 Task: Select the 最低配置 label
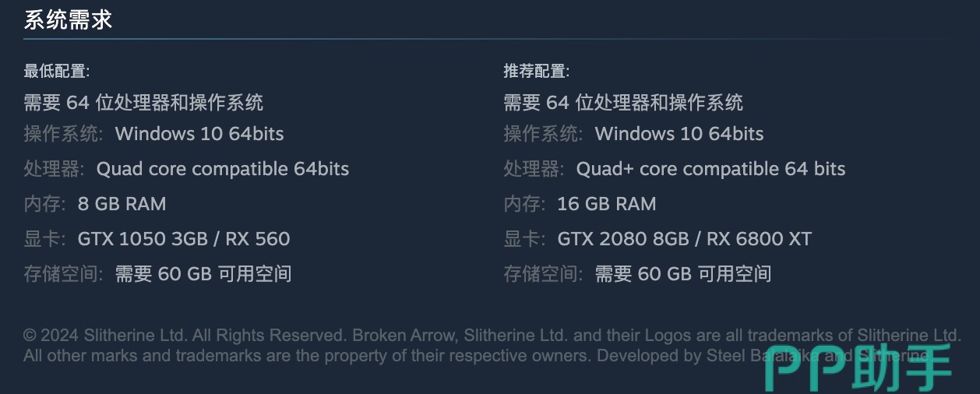point(57,72)
